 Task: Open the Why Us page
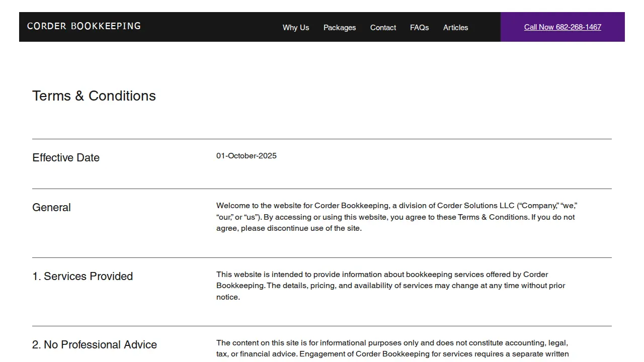(x=296, y=28)
